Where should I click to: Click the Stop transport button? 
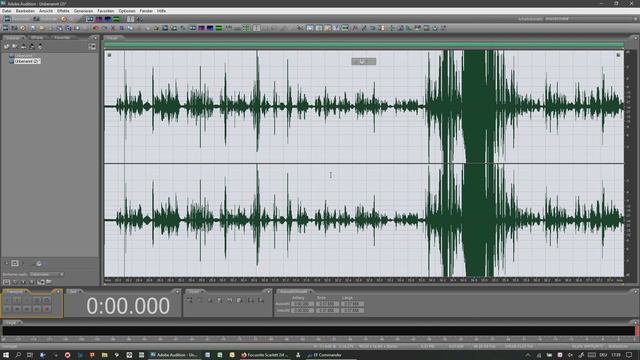click(x=7, y=300)
